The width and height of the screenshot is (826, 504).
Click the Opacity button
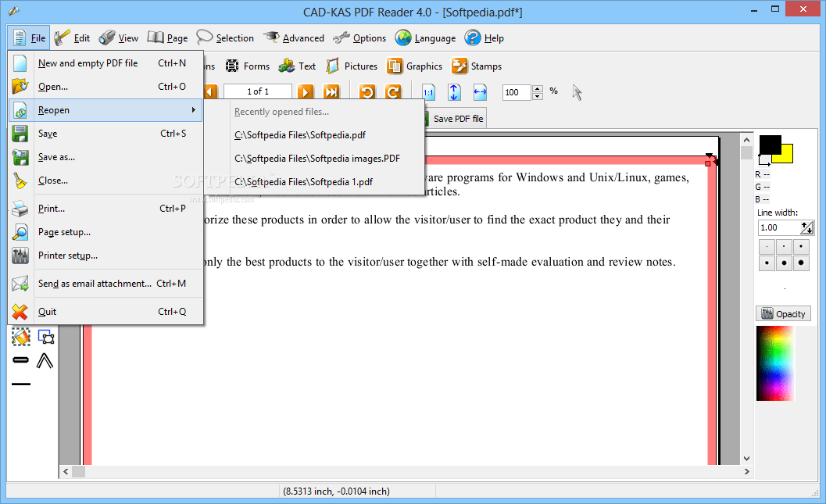click(785, 314)
